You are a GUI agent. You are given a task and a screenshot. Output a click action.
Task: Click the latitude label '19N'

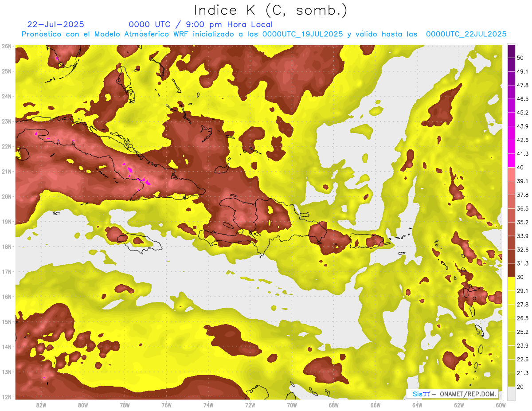tap(7, 222)
